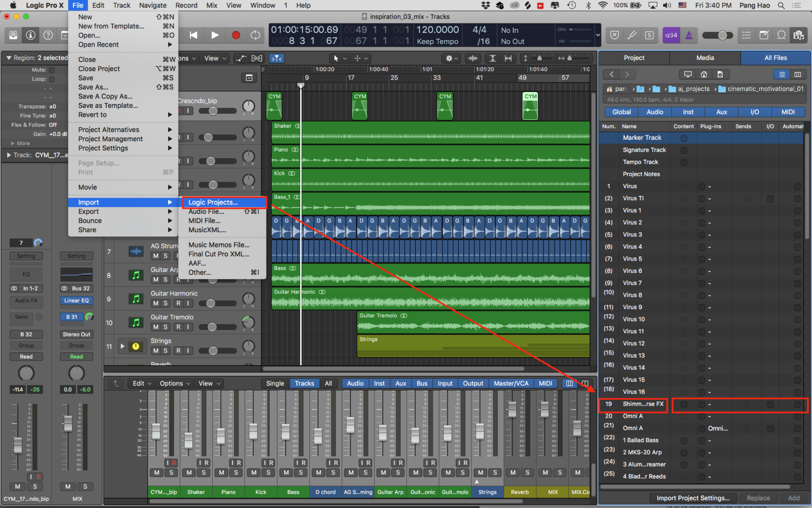This screenshot has height=508, width=812.
Task: Go forward in the file browser
Action: [x=627, y=74]
